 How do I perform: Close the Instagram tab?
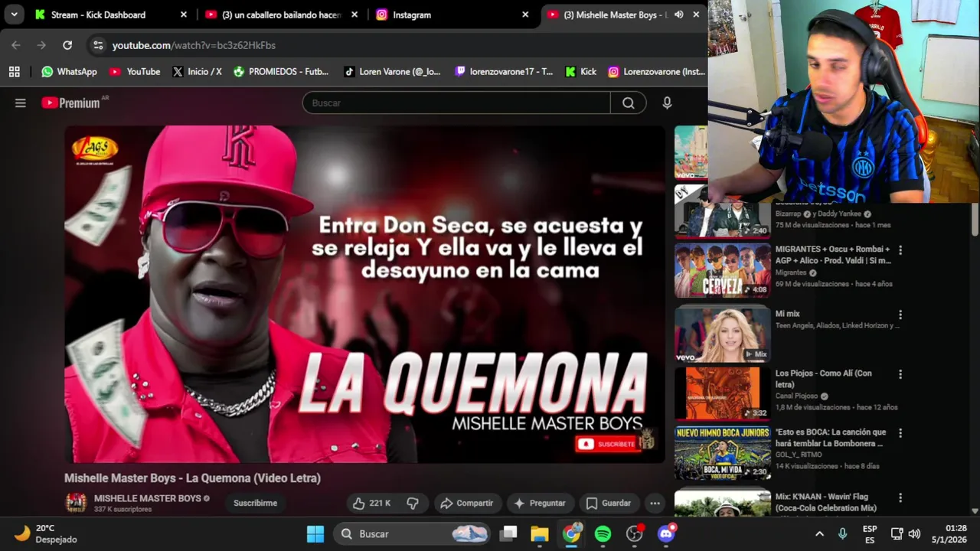coord(525,15)
